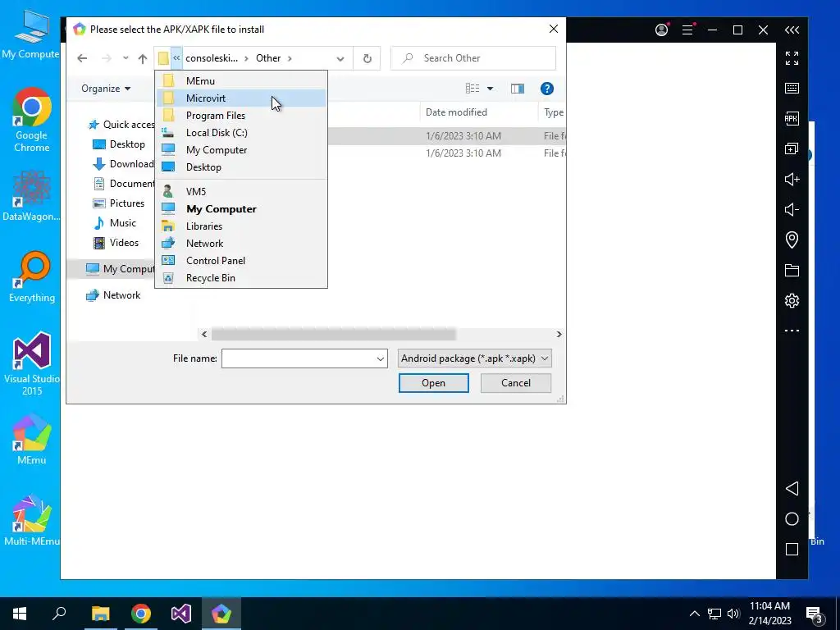Expand the chevron after Other breadcrumb
Screen dimensions: 840x630
(290, 58)
